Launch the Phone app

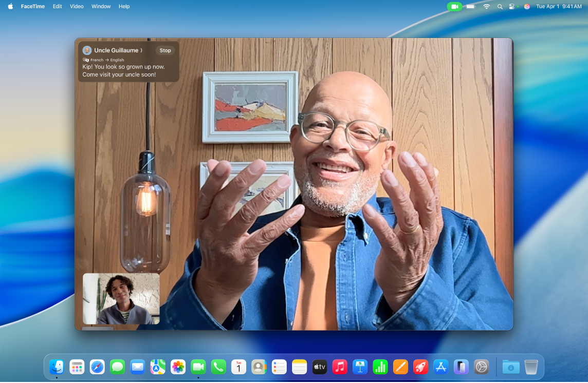(x=218, y=367)
